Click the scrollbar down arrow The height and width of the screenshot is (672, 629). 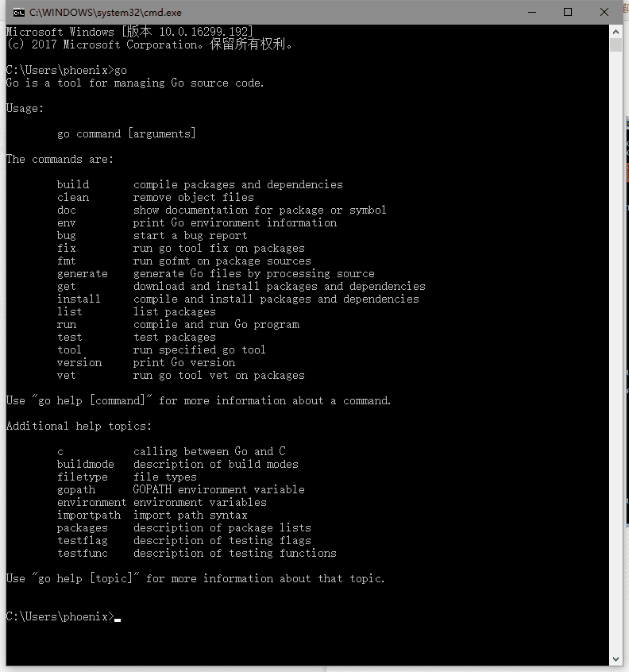click(615, 659)
